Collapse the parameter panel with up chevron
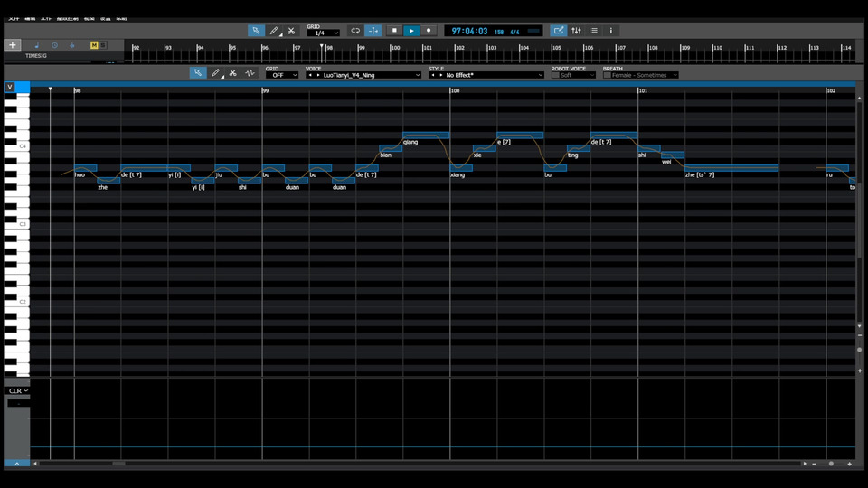The image size is (868, 488). click(x=17, y=464)
